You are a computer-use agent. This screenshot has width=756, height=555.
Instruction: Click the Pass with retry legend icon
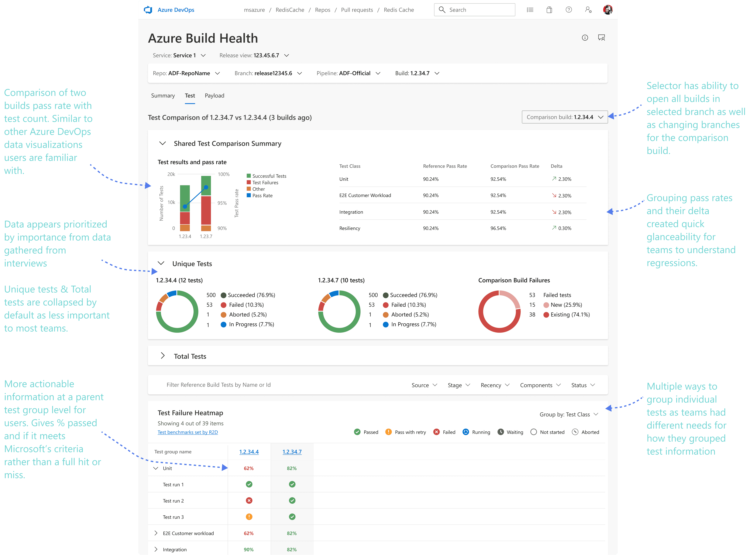pyautogui.click(x=388, y=432)
